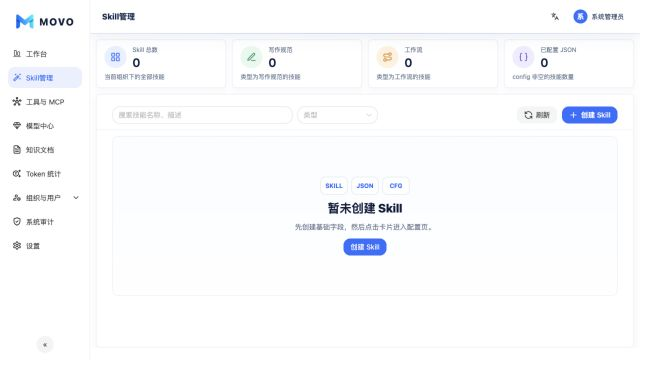Click the language translate icon
658x378 pixels.
coord(555,16)
